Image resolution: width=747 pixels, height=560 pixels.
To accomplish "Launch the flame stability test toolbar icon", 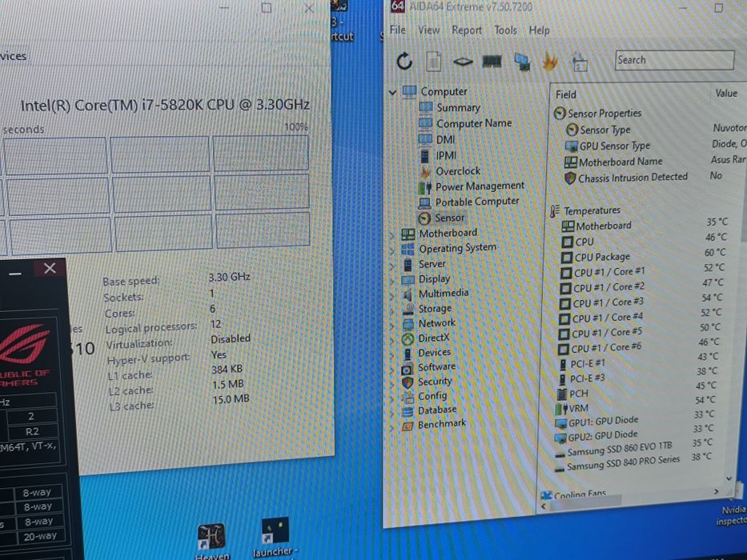I will tap(550, 62).
